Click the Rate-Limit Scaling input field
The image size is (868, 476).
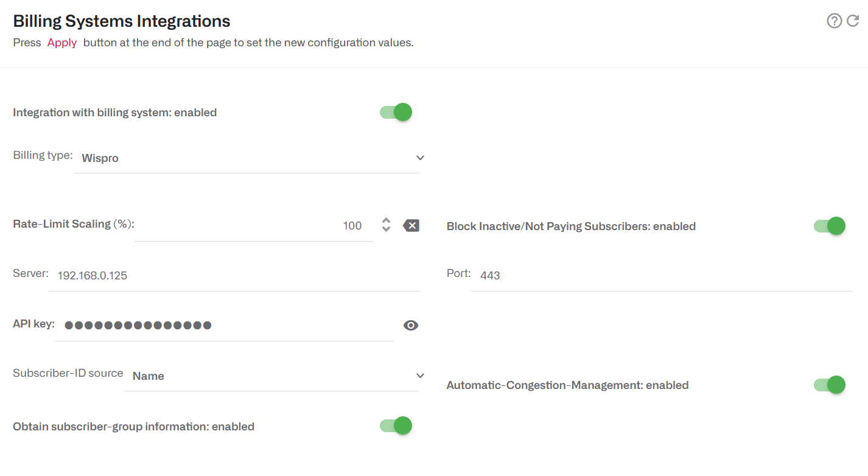[254, 226]
